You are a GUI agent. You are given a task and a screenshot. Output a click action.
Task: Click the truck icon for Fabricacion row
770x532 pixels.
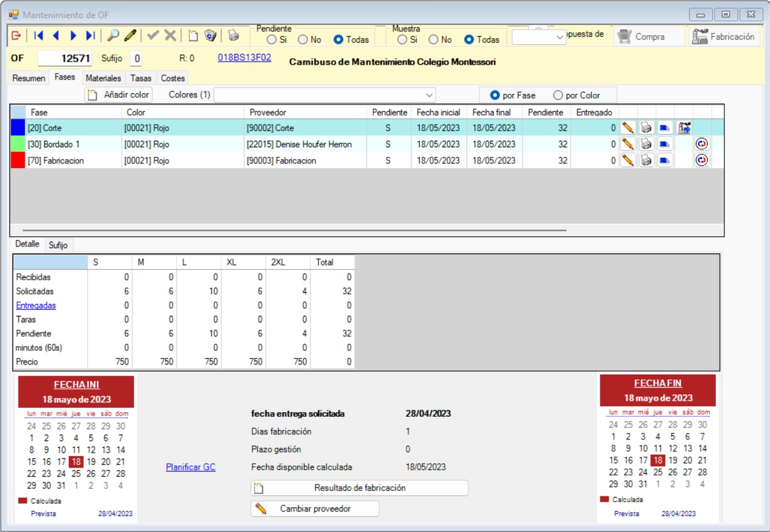(x=665, y=160)
